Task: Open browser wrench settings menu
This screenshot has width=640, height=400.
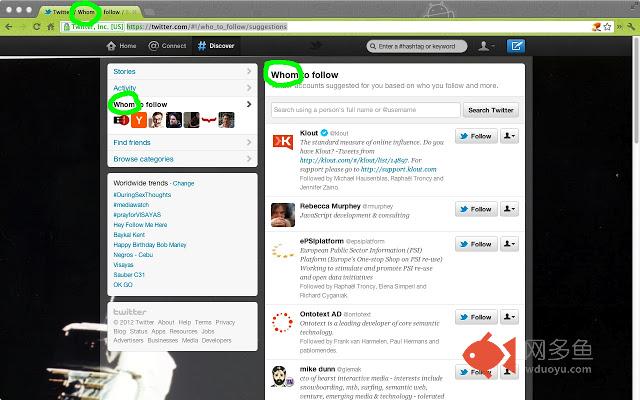Action: pos(631,27)
